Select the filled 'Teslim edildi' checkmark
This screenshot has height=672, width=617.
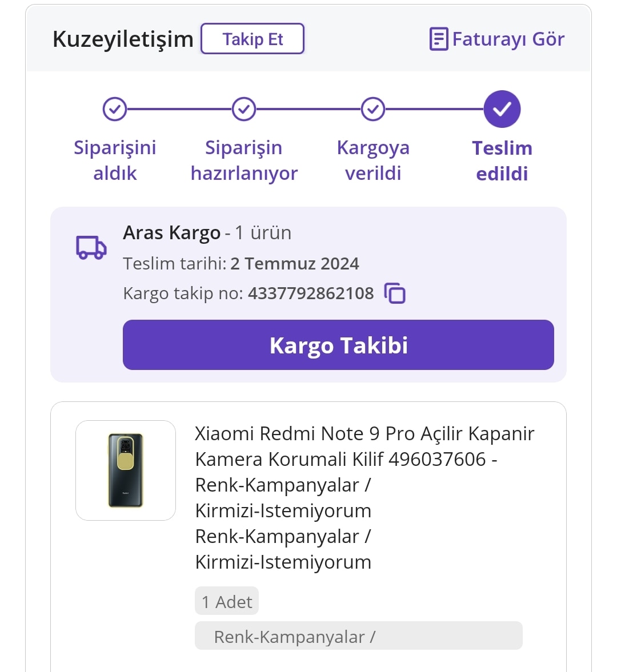[x=502, y=109]
